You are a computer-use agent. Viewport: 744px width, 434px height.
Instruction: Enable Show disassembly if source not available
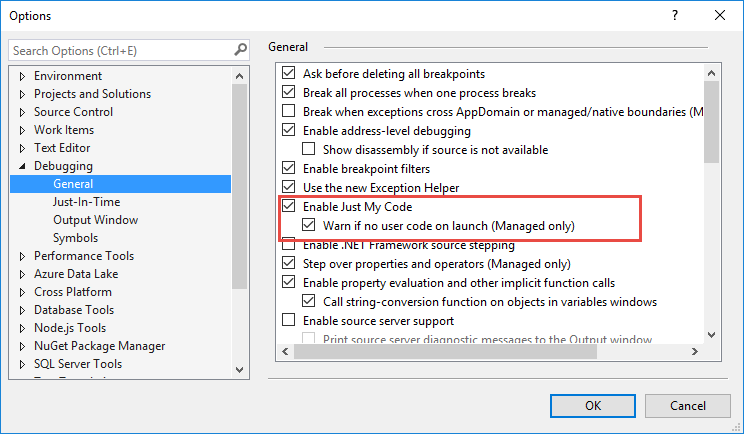(310, 150)
